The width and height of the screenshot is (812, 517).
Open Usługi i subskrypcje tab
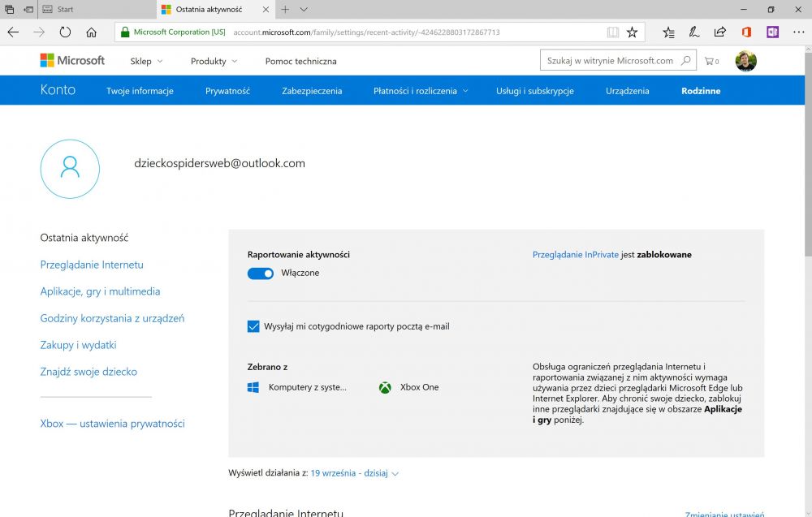tap(535, 91)
